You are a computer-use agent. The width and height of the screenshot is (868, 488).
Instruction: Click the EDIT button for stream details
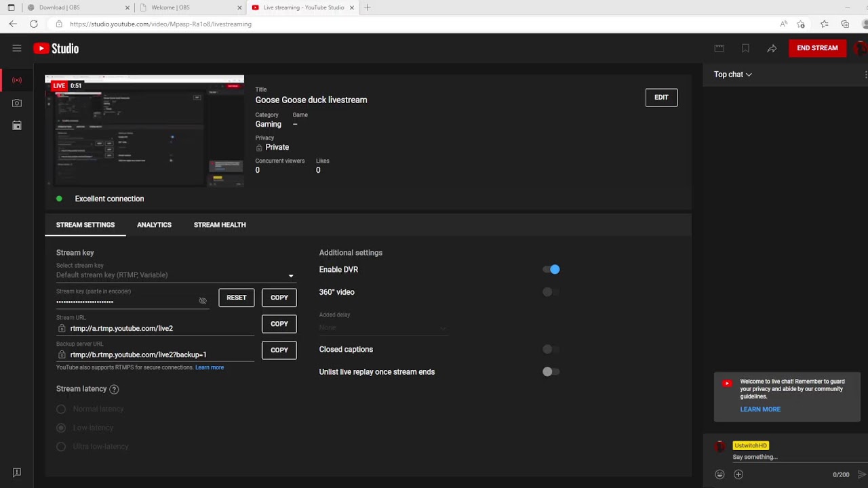(661, 98)
